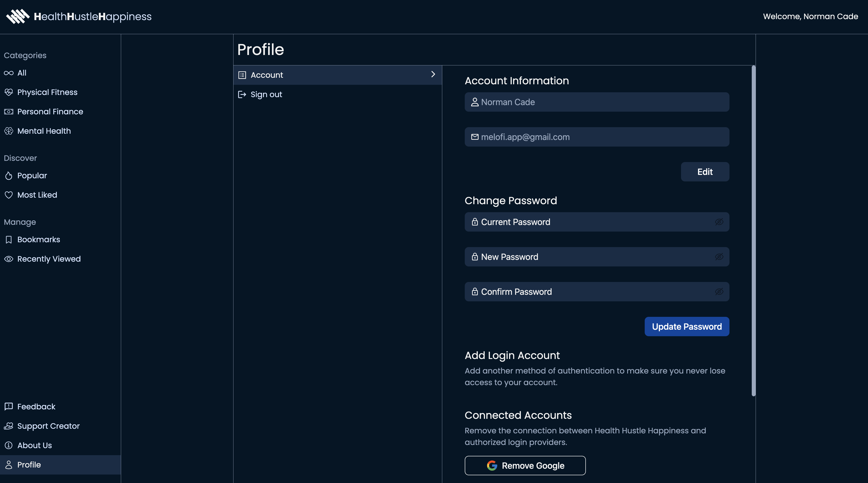Screen dimensions: 868x483
Task: Click the Norman Cade name field
Action: [x=597, y=102]
